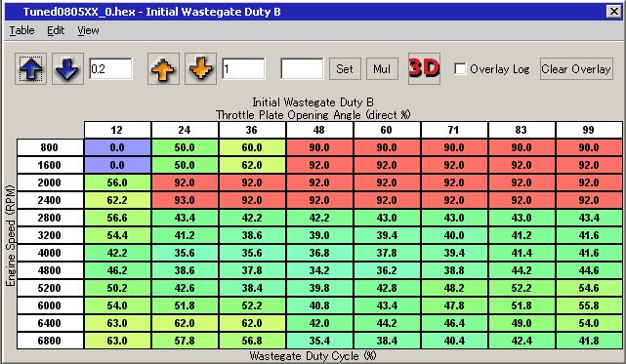
Task: Select cell 49.0 in 6400 RPM row
Action: coord(522,323)
